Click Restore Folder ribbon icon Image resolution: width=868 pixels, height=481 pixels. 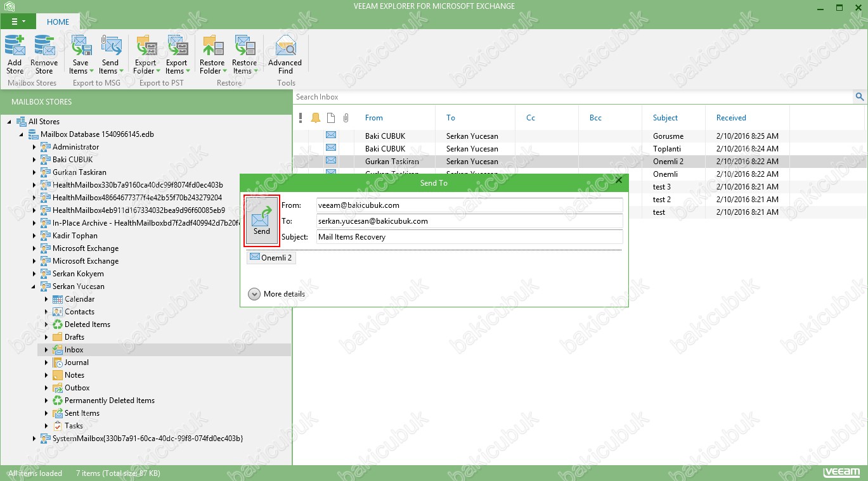pos(212,55)
